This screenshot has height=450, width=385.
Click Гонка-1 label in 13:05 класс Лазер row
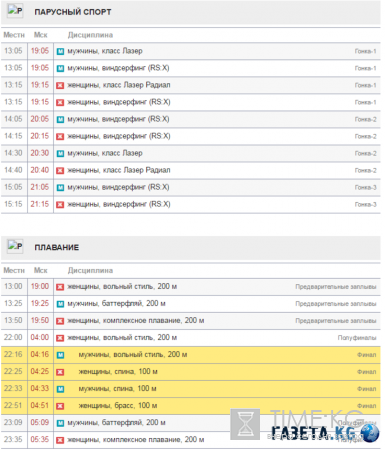365,51
